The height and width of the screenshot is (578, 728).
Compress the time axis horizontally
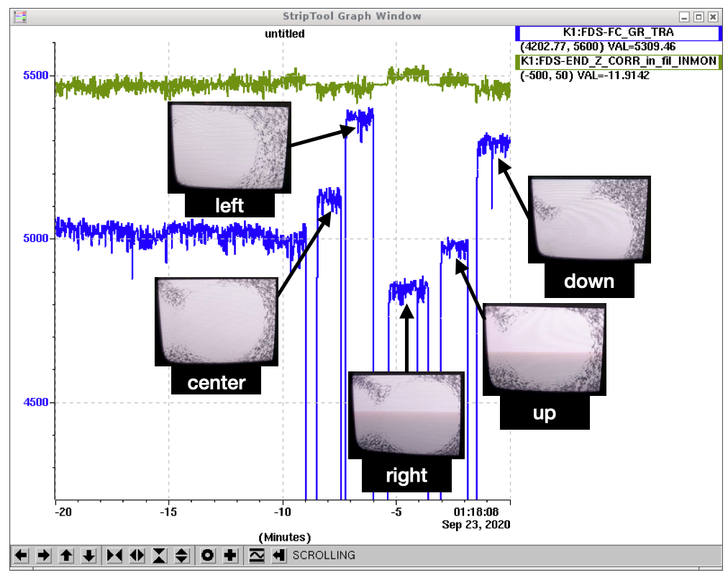114,556
